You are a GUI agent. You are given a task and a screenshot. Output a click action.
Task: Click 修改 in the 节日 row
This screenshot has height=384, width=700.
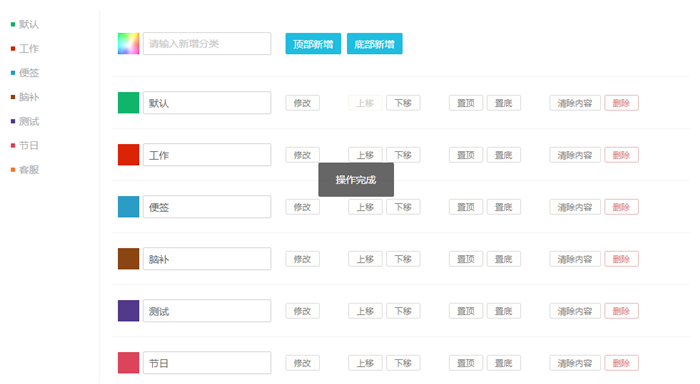[302, 363]
